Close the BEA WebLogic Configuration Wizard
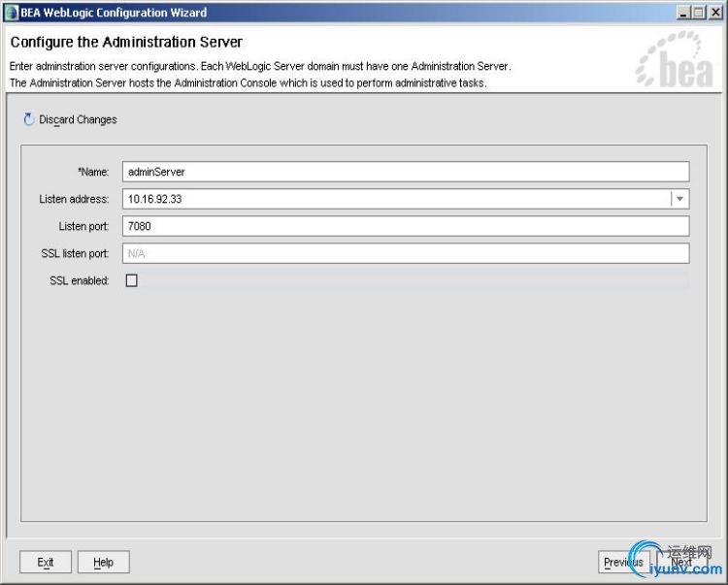The width and height of the screenshot is (728, 585). coord(715,13)
